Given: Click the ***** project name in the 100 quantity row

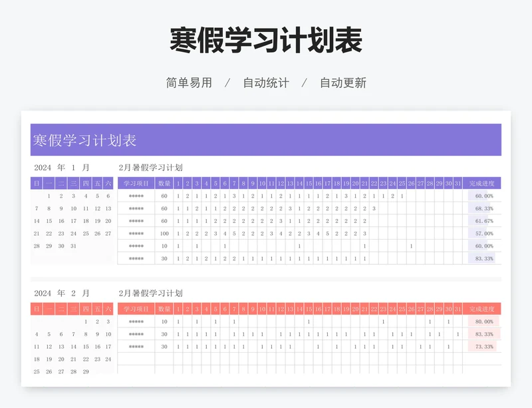Looking at the screenshot, I should click(136, 234).
